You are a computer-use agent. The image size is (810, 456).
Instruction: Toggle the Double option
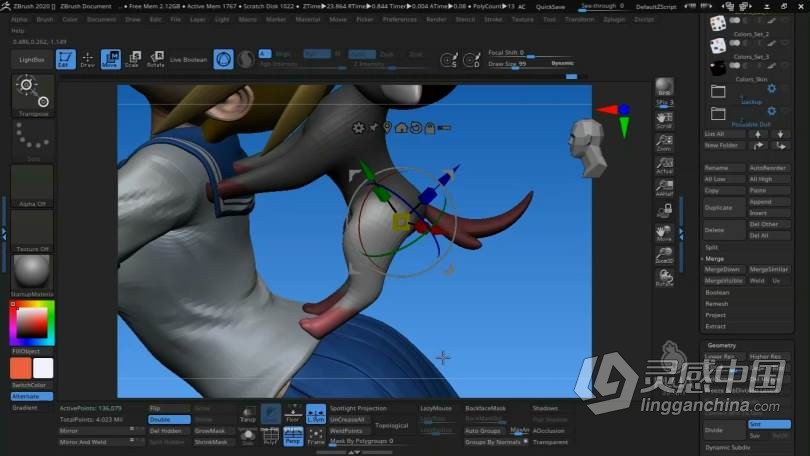[x=169, y=419]
